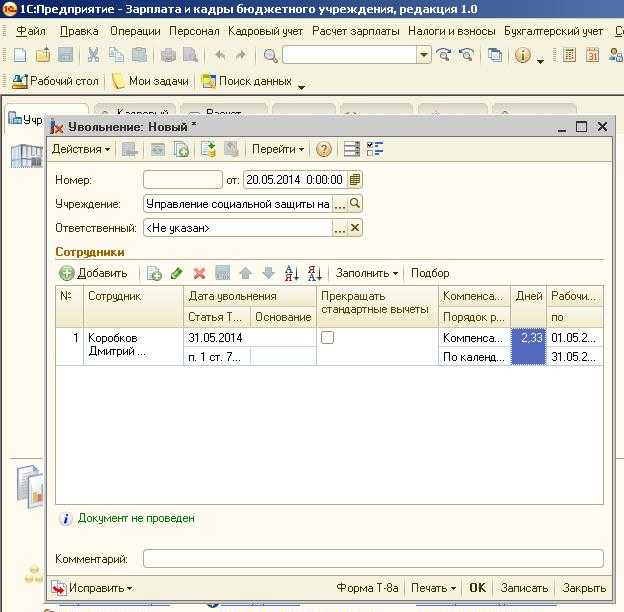Switch to Учр tab behind dialog
Image resolution: width=624 pixels, height=612 pixels.
coord(25,119)
